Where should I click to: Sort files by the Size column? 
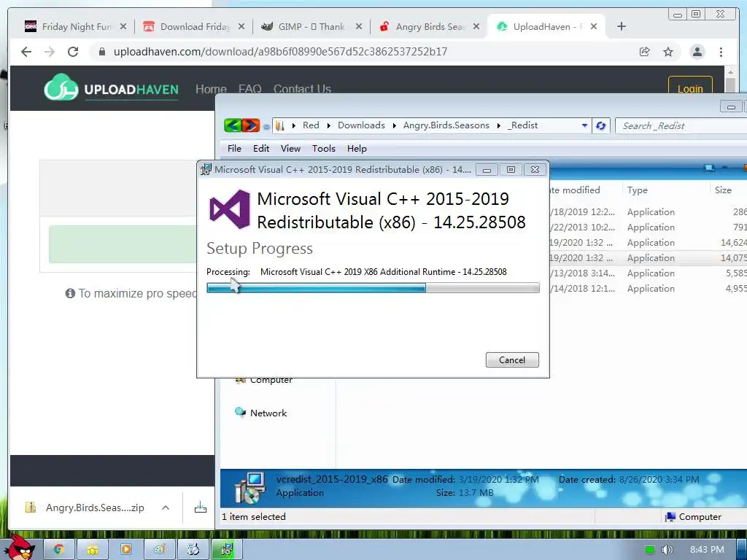coord(728,190)
